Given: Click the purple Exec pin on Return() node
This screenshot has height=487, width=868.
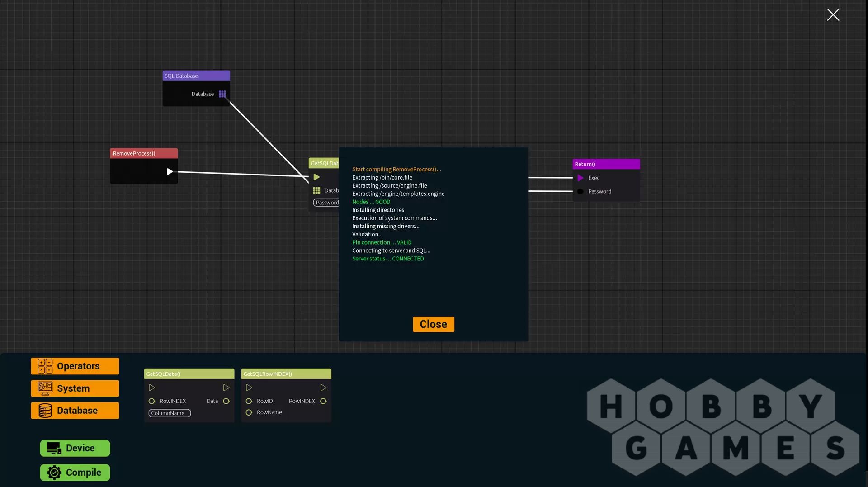Looking at the screenshot, I should tap(580, 178).
